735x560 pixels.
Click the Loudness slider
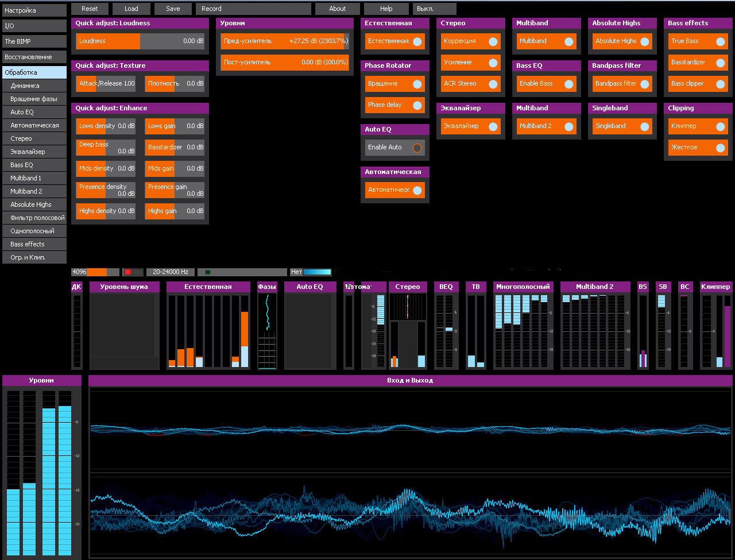[x=140, y=41]
